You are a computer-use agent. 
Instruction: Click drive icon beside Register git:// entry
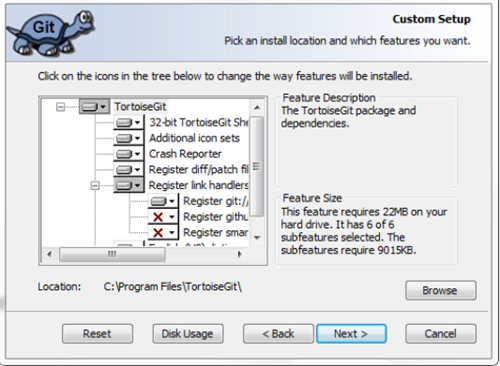click(163, 201)
